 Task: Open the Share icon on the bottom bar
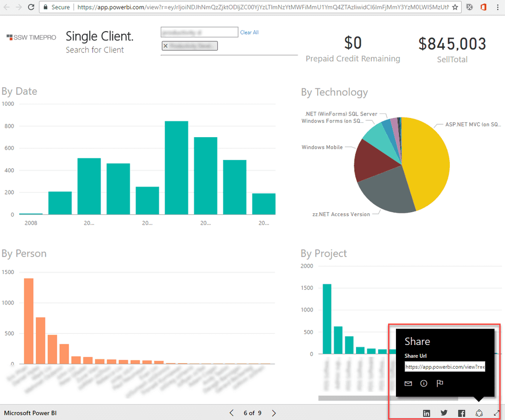click(x=479, y=413)
